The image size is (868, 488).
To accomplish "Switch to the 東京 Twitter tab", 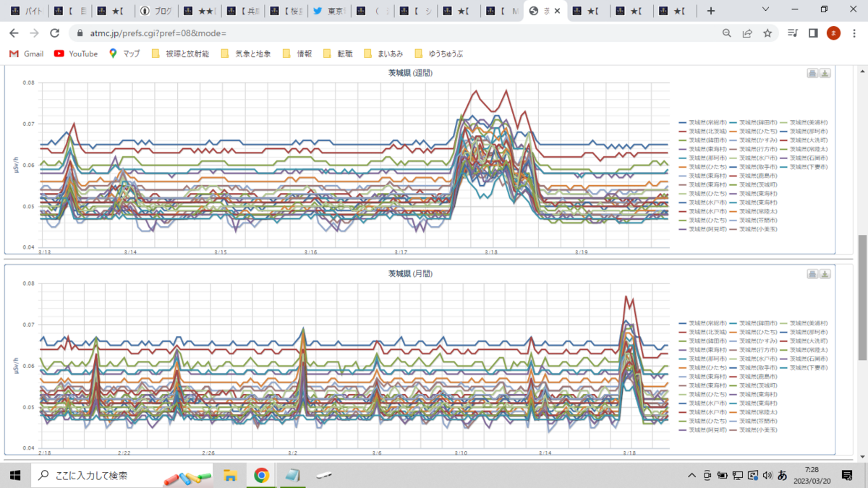I will click(x=328, y=11).
